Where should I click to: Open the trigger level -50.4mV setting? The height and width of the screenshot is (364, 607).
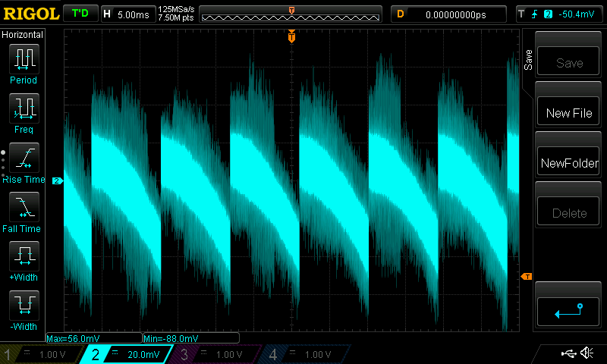(x=558, y=14)
